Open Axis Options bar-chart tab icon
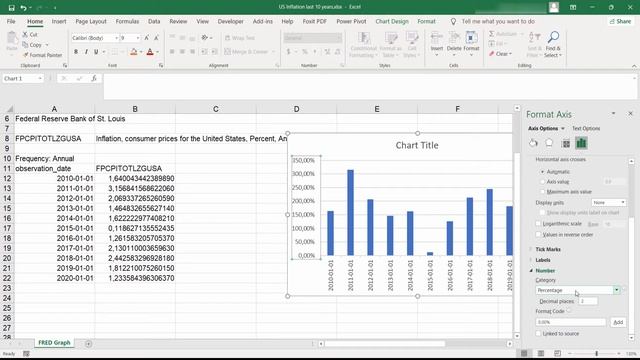The width and height of the screenshot is (640, 360). pyautogui.click(x=581, y=143)
